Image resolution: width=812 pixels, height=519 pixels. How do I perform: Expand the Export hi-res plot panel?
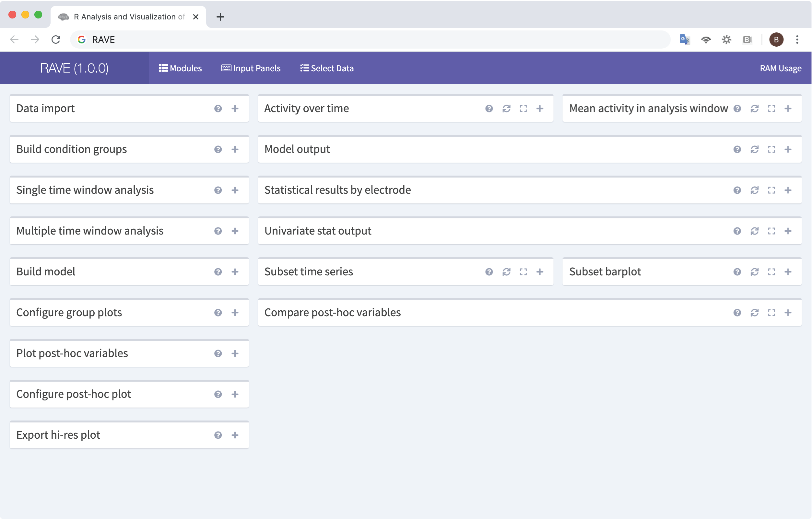tap(235, 435)
